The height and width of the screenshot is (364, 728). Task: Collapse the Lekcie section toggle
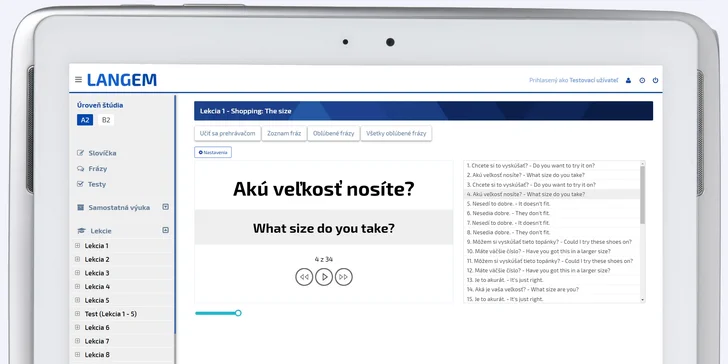tap(165, 230)
